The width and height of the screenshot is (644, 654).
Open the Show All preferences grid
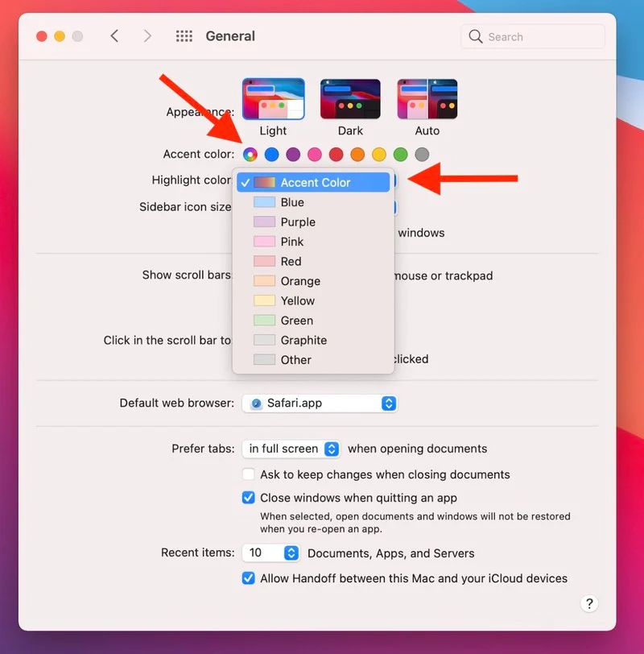click(x=184, y=36)
